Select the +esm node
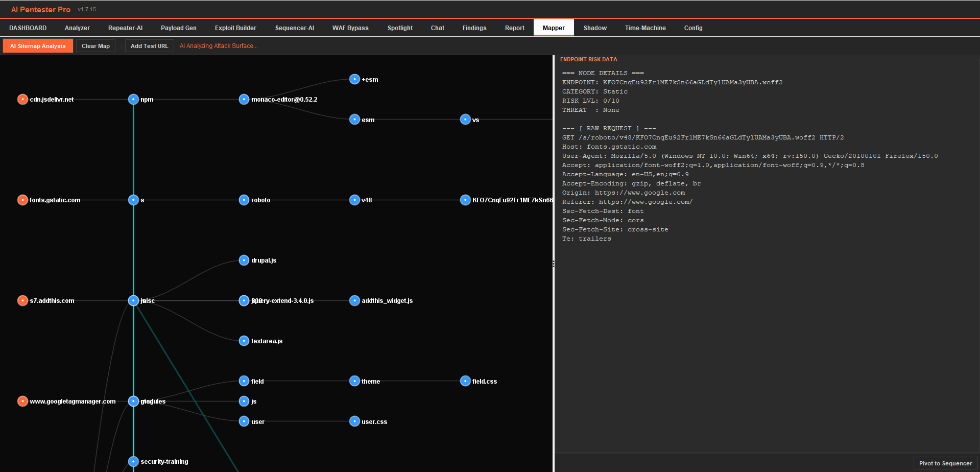The height and width of the screenshot is (472, 980). (x=354, y=79)
